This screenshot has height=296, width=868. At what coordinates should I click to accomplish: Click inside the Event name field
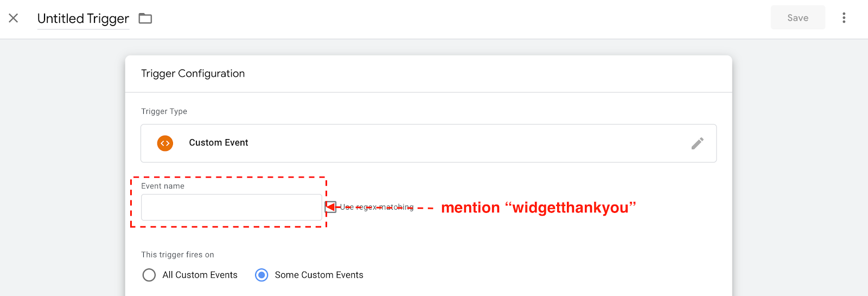click(x=232, y=207)
